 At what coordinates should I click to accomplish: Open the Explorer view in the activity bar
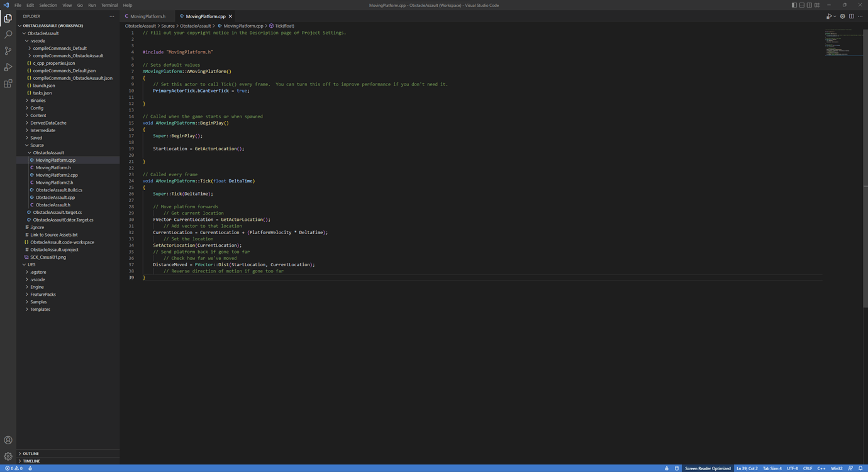click(x=8, y=18)
